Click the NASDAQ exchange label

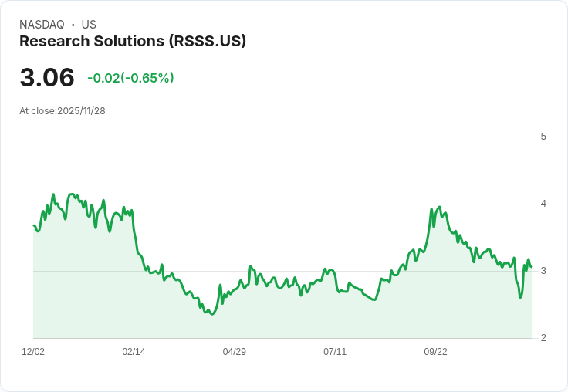[x=42, y=25]
